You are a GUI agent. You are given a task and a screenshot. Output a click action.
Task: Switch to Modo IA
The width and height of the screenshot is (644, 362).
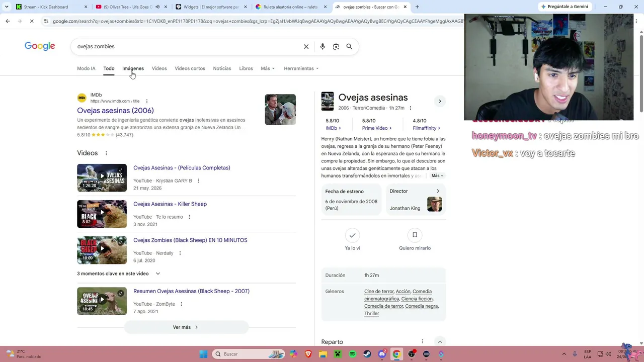[86, 68]
